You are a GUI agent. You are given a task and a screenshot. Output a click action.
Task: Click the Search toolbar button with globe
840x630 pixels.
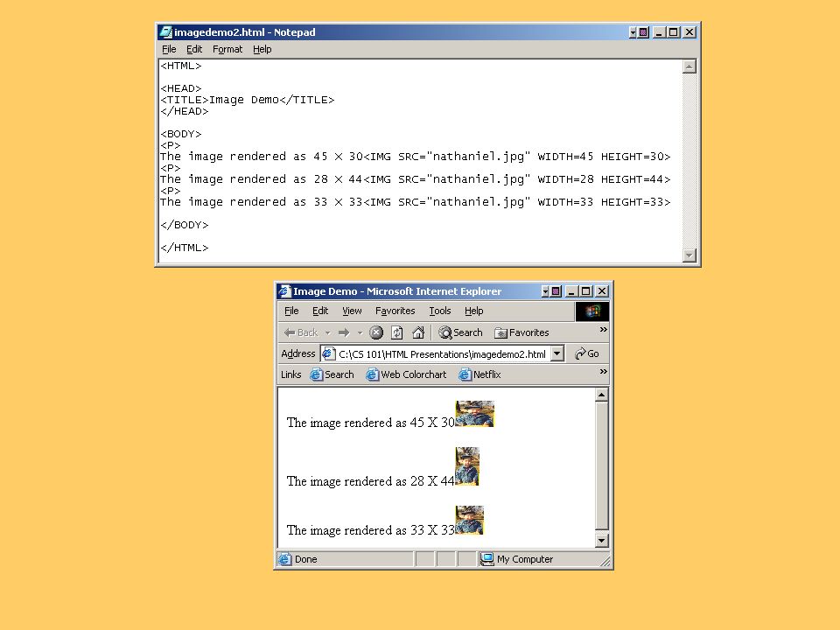pos(460,332)
